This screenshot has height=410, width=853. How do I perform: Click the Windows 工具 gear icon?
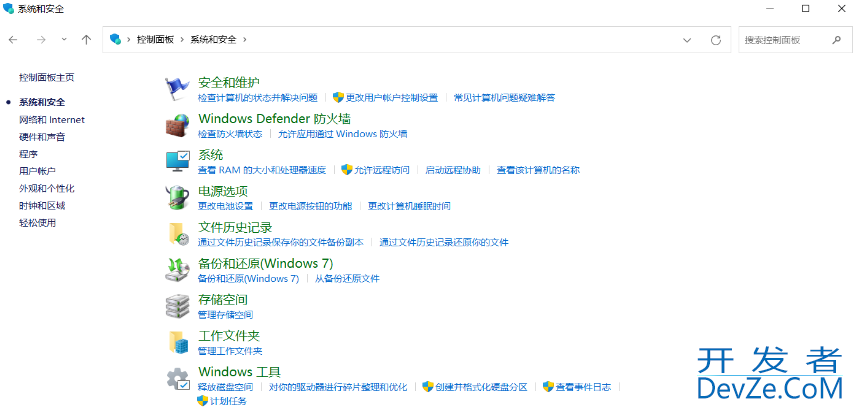[178, 379]
